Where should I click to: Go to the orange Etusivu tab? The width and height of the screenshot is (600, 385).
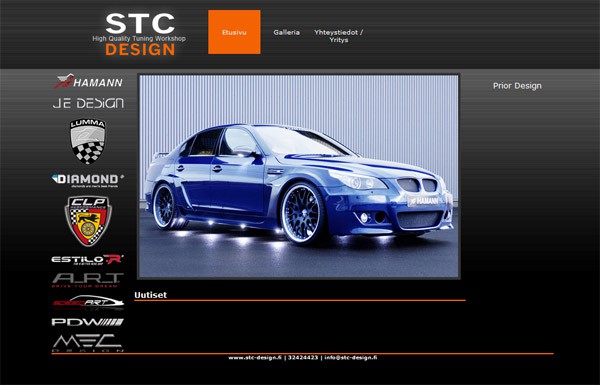tap(234, 32)
